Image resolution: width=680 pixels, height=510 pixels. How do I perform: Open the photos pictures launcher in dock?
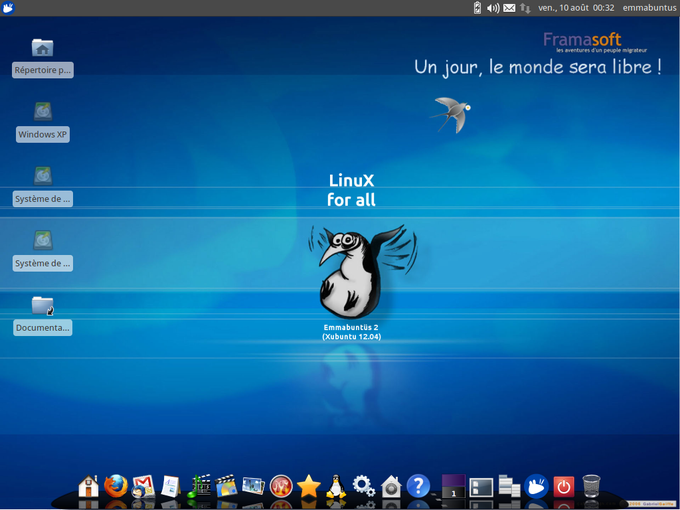[254, 486]
